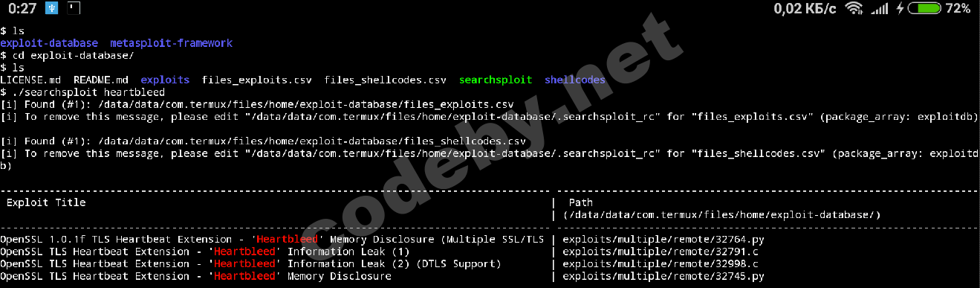The image size is (980, 288).
Task: Tap README.md in the directory listing
Action: (101, 80)
